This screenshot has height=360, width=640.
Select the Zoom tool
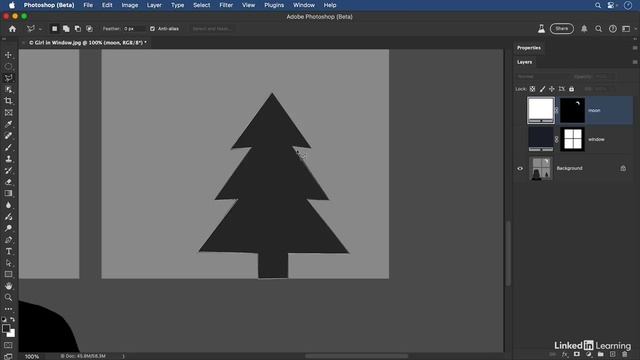[x=8, y=297]
